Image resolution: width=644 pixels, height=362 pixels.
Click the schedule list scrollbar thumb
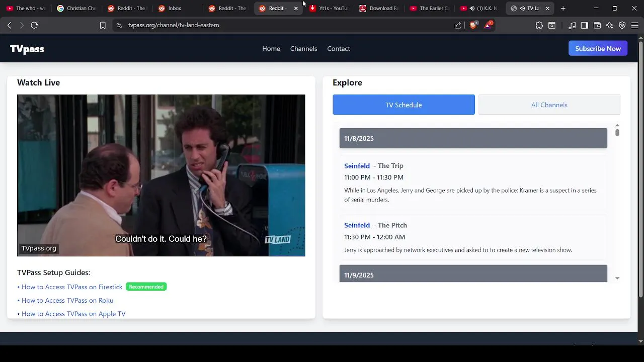617,132
